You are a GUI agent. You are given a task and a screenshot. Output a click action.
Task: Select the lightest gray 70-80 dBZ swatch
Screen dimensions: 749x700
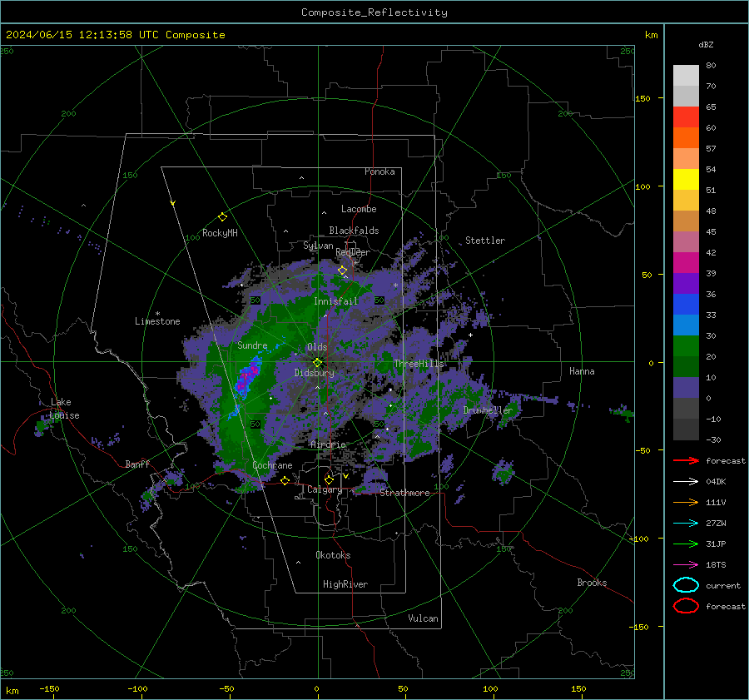point(686,76)
